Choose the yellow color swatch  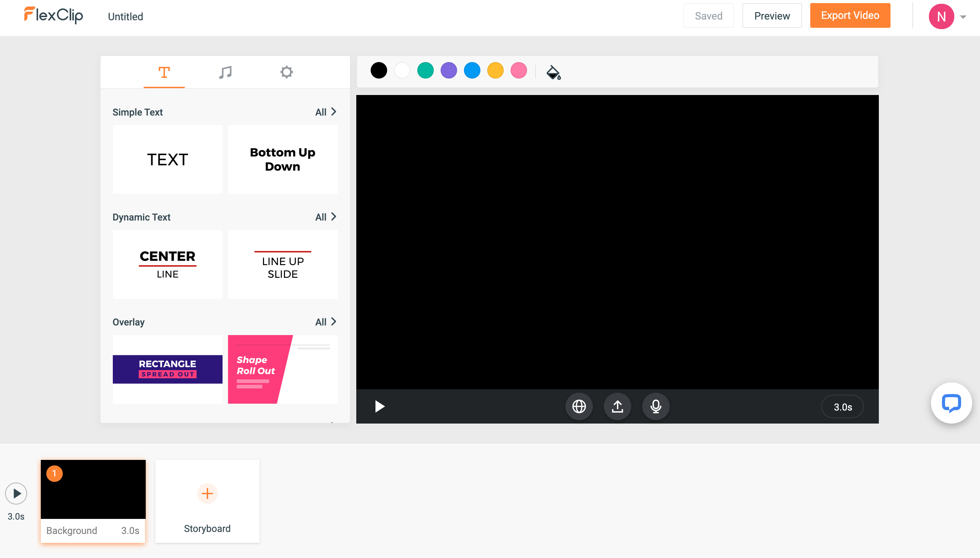click(495, 71)
